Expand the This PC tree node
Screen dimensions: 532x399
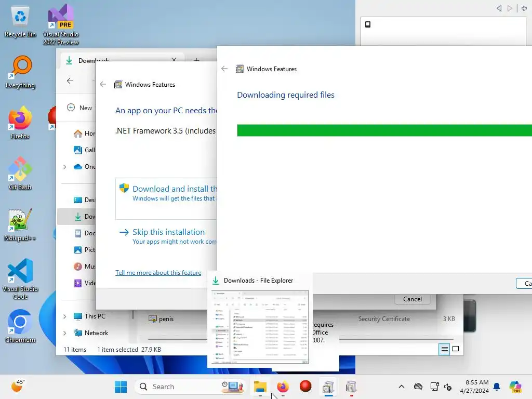point(65,316)
